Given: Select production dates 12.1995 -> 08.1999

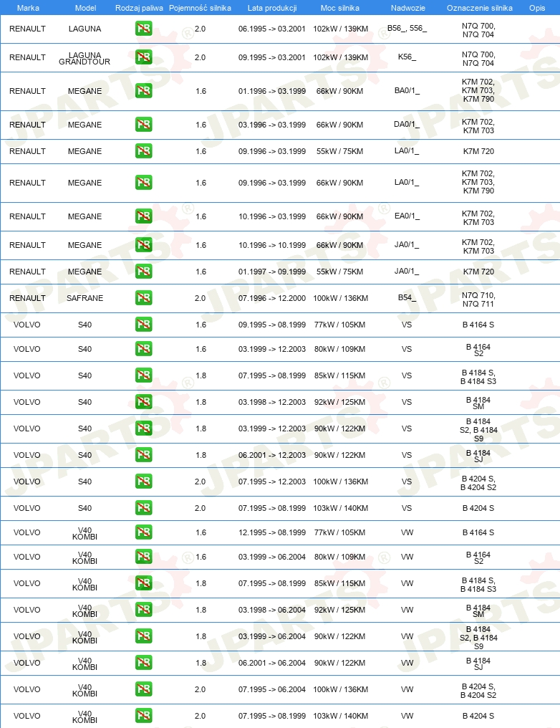Looking at the screenshot, I should click(x=272, y=532).
